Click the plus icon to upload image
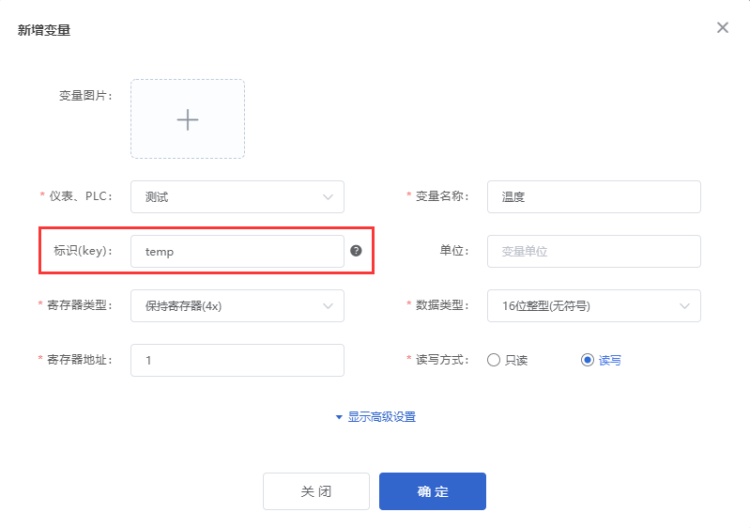Image resolution: width=750 pixels, height=528 pixels. (188, 120)
